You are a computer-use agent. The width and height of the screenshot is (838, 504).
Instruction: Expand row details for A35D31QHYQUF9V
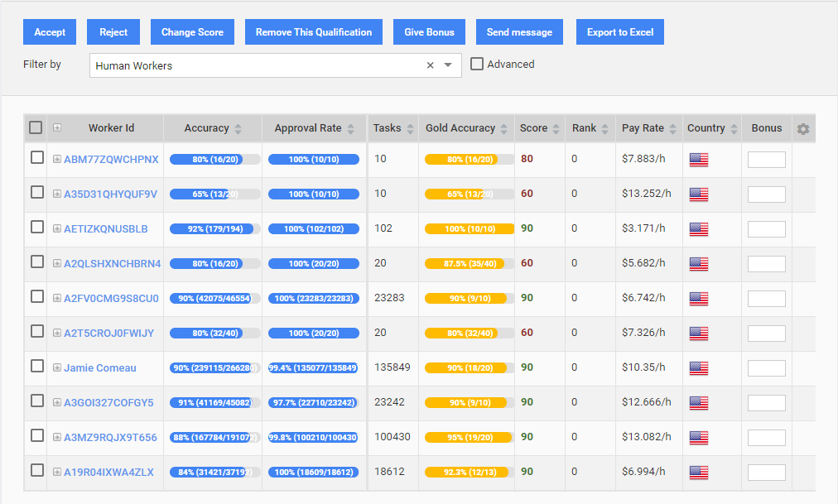[56, 194]
